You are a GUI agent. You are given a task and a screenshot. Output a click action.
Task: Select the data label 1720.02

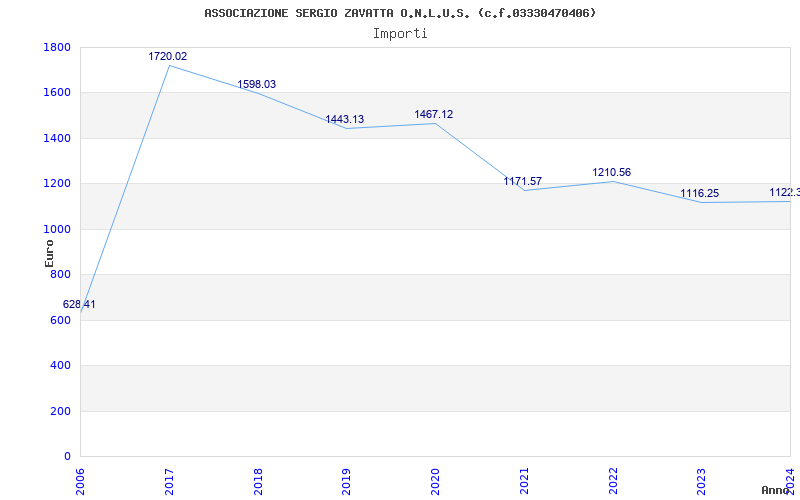point(168,57)
